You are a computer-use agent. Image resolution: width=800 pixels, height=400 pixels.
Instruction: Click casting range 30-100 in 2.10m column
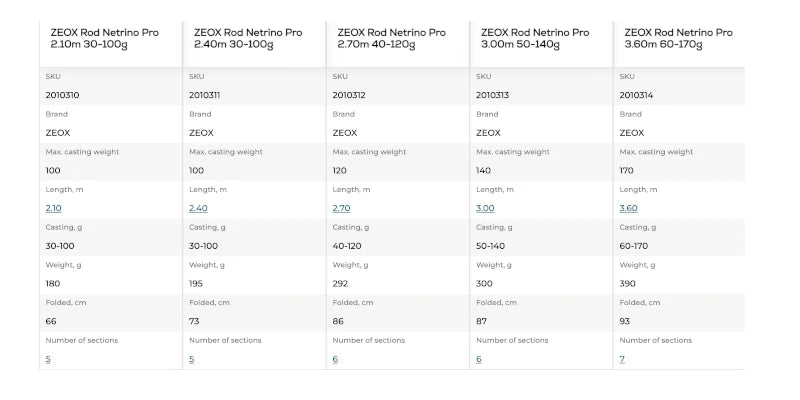60,246
